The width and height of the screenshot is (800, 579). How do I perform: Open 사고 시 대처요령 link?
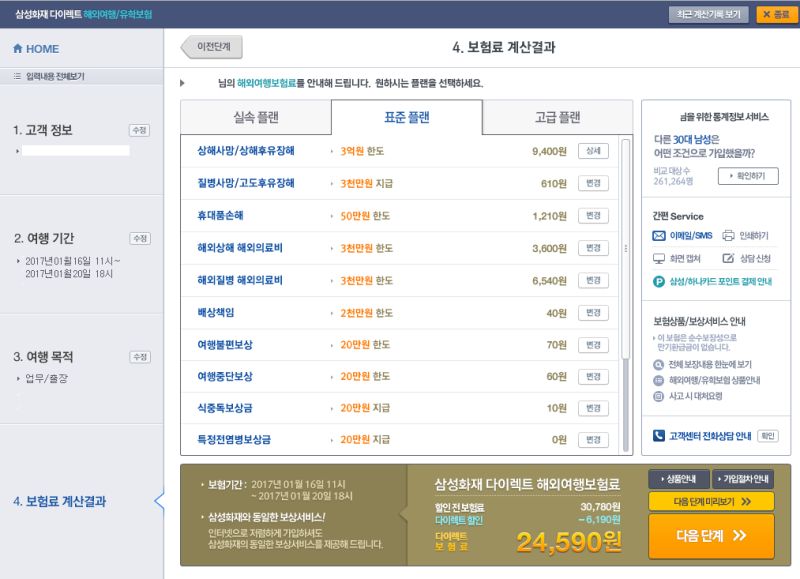click(x=695, y=396)
